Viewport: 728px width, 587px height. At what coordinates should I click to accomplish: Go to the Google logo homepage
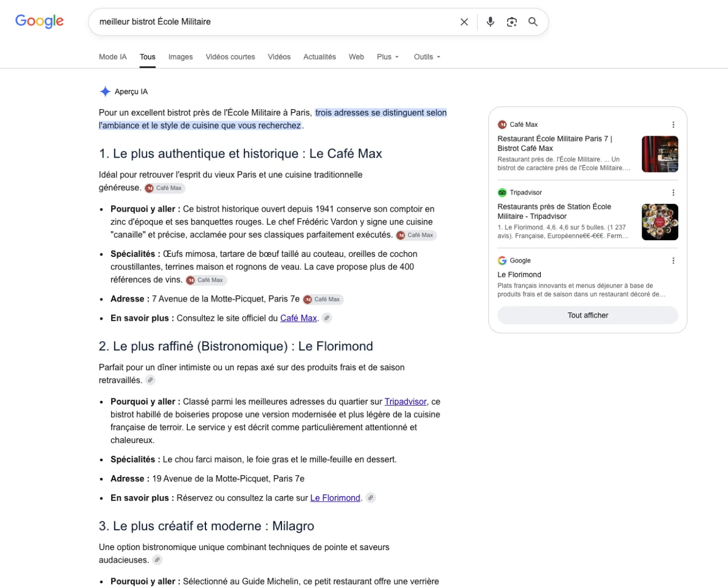coord(40,21)
